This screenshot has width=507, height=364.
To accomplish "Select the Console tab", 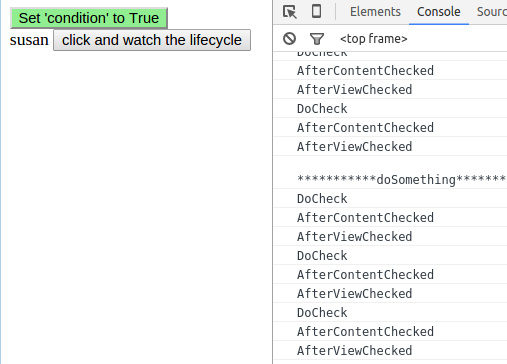I will click(x=438, y=12).
